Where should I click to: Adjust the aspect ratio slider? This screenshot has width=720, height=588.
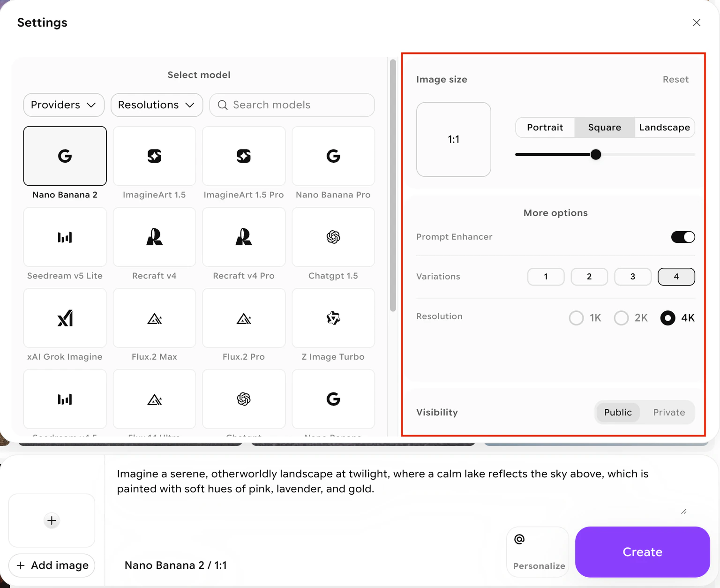coord(596,154)
